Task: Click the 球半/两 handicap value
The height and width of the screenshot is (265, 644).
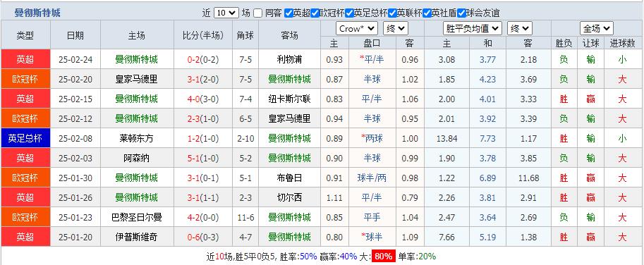Action: (372, 178)
